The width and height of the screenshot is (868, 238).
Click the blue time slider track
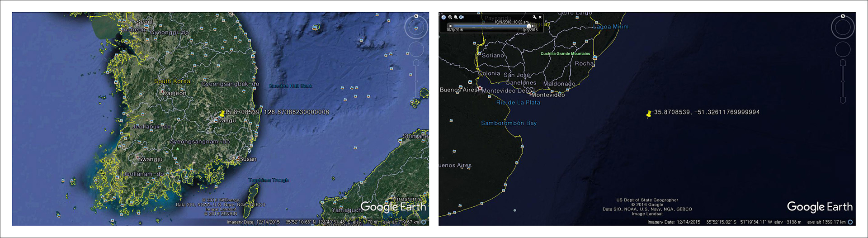[x=491, y=26]
